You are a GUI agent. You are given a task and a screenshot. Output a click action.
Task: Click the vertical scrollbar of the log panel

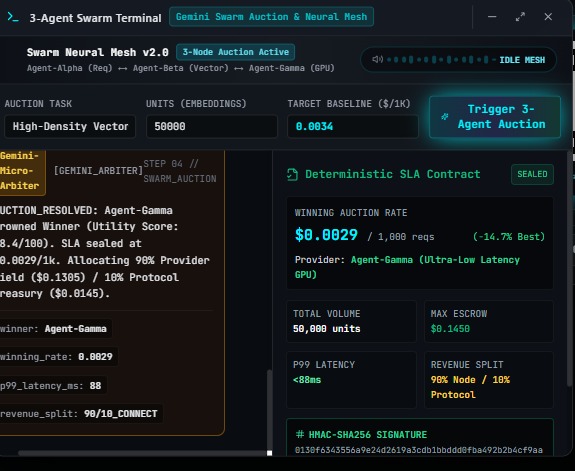pyautogui.click(x=270, y=409)
